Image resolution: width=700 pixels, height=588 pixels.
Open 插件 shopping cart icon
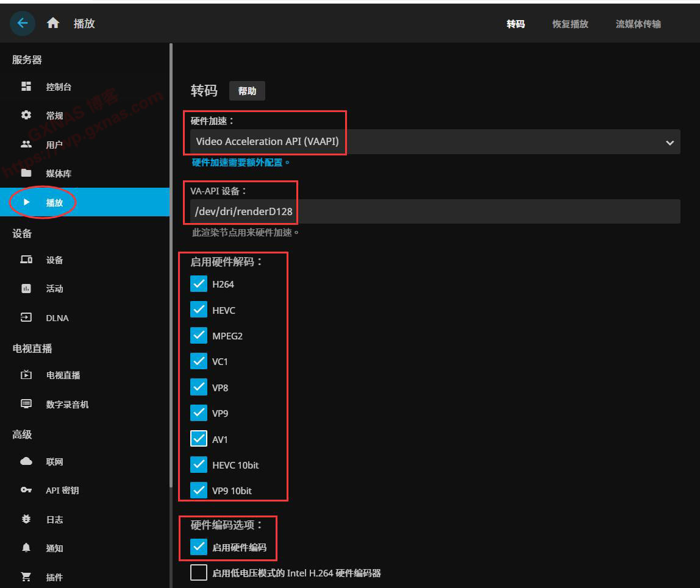(26, 577)
